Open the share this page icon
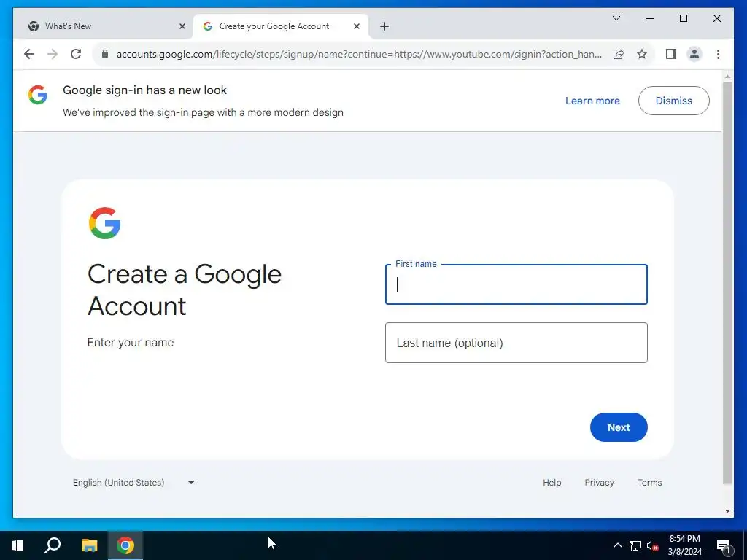Viewport: 747px width, 560px height. coord(619,54)
